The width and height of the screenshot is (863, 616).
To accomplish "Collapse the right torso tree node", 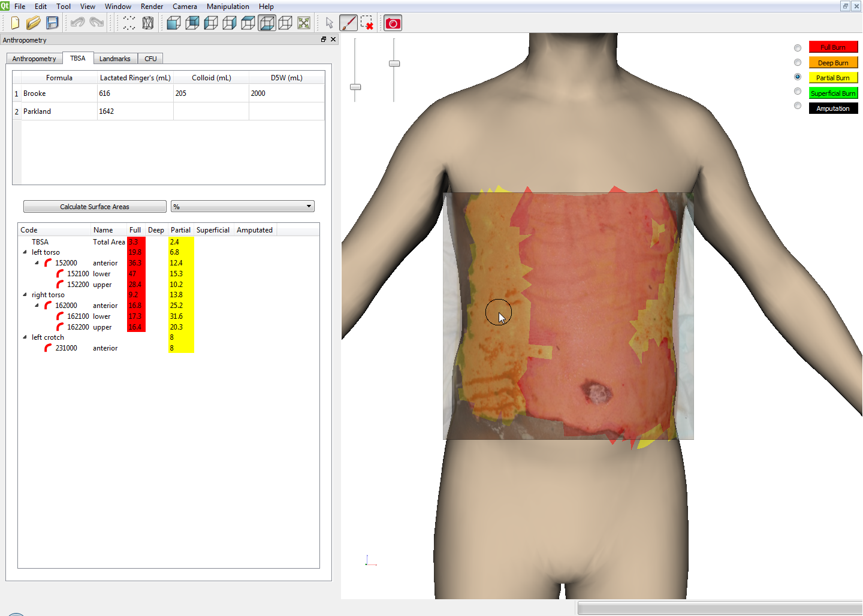I will tap(25, 295).
